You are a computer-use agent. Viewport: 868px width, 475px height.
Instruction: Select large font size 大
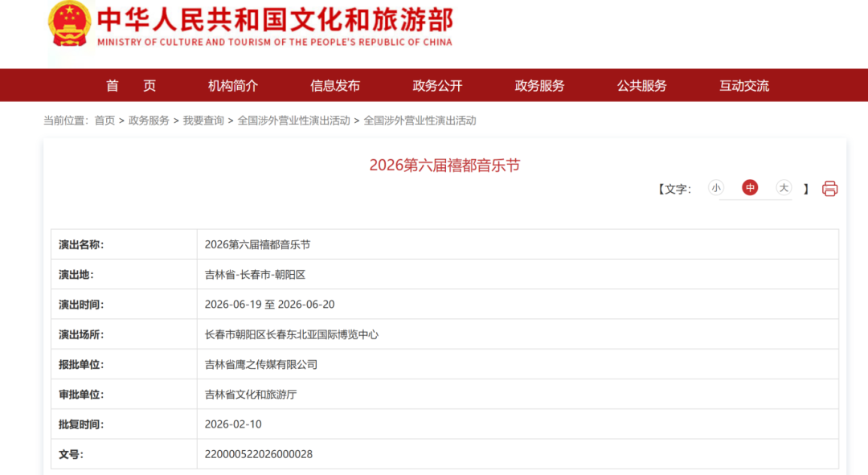pyautogui.click(x=784, y=188)
